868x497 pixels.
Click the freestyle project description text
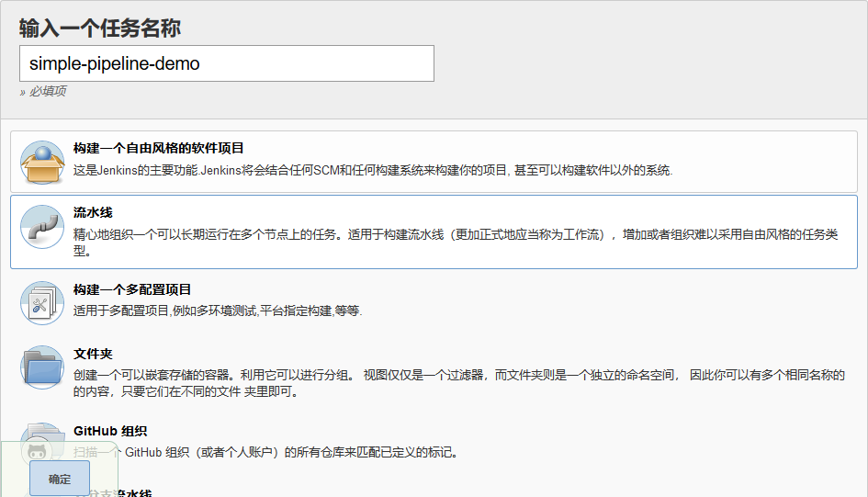pos(373,171)
